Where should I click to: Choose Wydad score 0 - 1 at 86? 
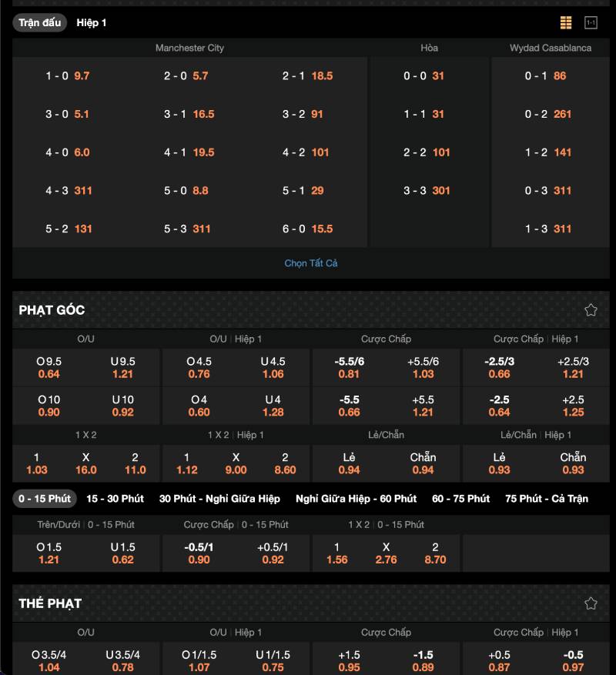550,76
